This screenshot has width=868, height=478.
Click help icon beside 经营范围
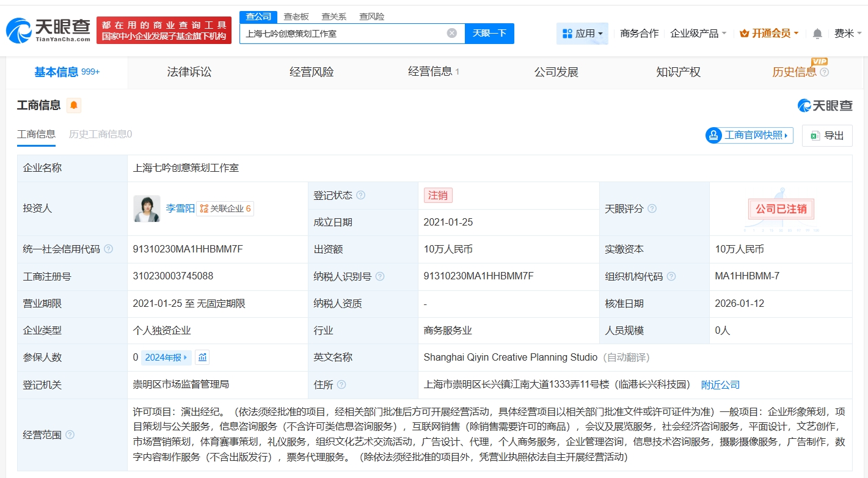click(70, 435)
